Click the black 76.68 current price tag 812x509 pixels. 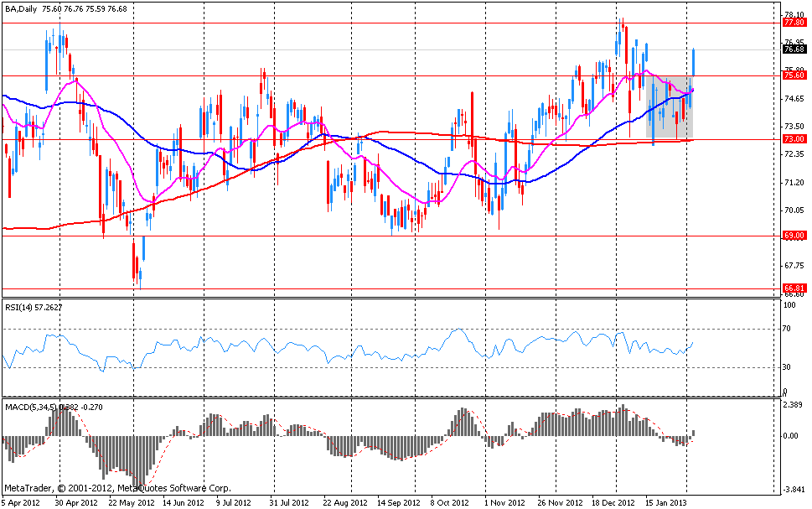793,49
